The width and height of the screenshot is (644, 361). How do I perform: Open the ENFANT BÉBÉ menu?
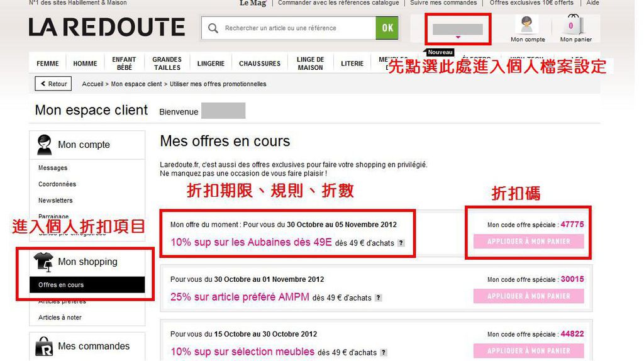[124, 64]
